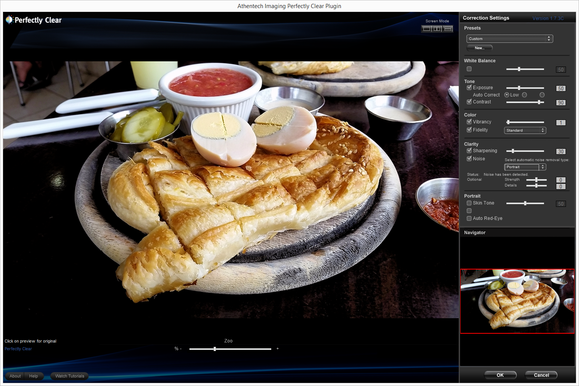Open the Presets Custom dropdown

point(509,38)
